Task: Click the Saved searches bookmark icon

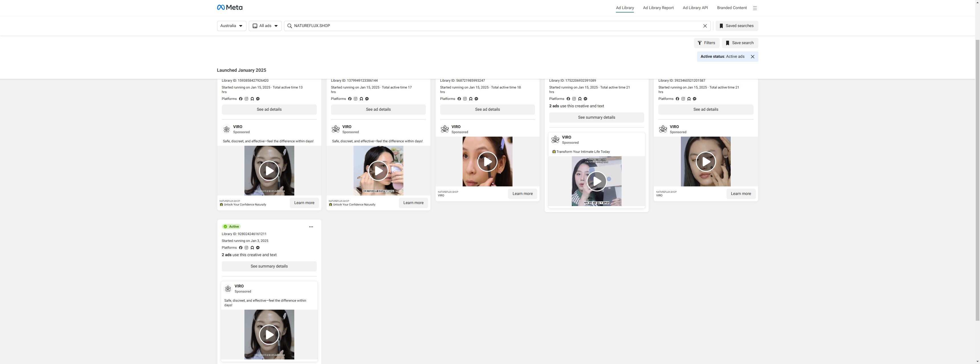Action: (721, 25)
